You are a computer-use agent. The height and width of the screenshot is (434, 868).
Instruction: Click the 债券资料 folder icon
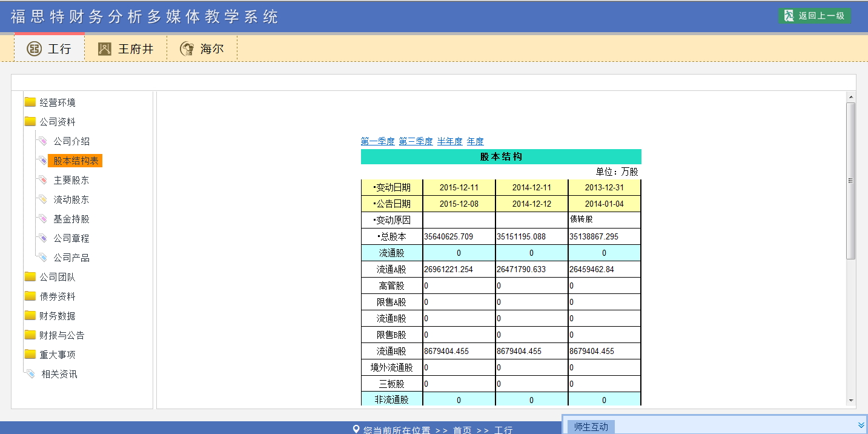click(x=30, y=296)
